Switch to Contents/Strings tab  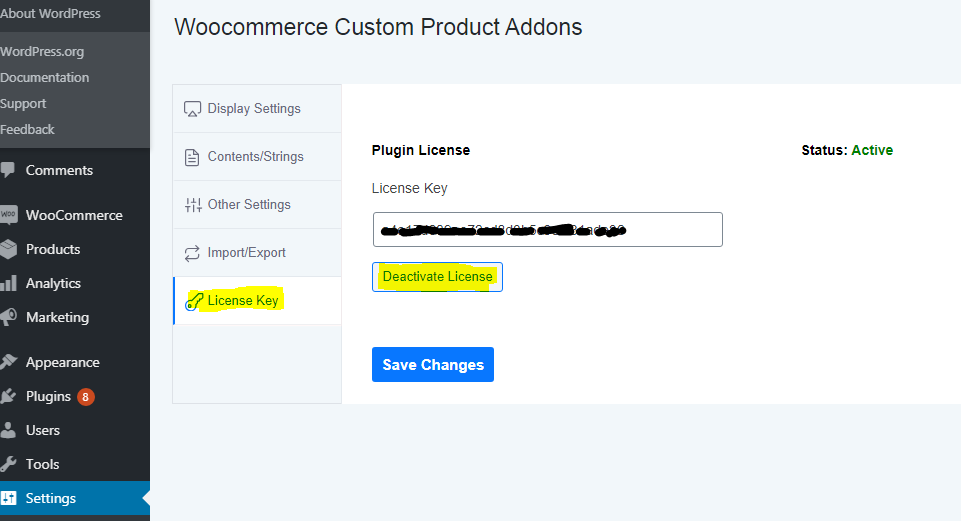255,156
